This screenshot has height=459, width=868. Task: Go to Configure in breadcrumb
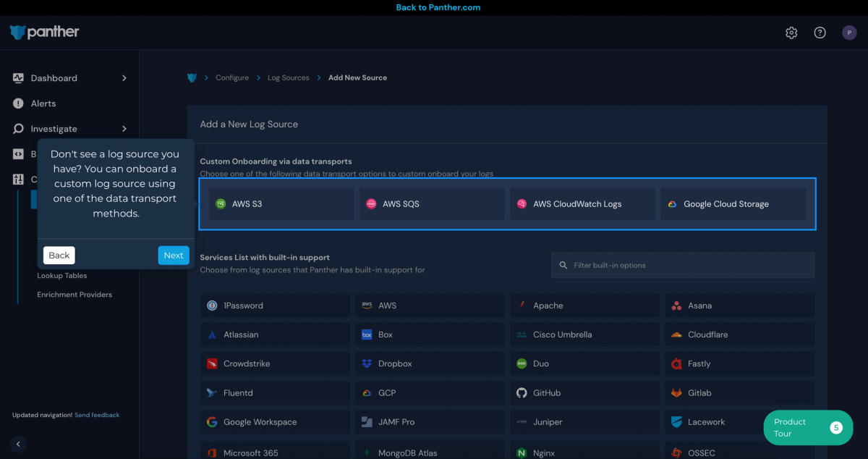click(232, 77)
